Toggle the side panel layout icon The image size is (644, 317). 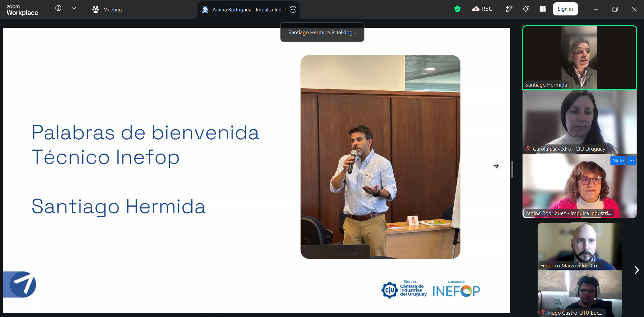pyautogui.click(x=543, y=9)
